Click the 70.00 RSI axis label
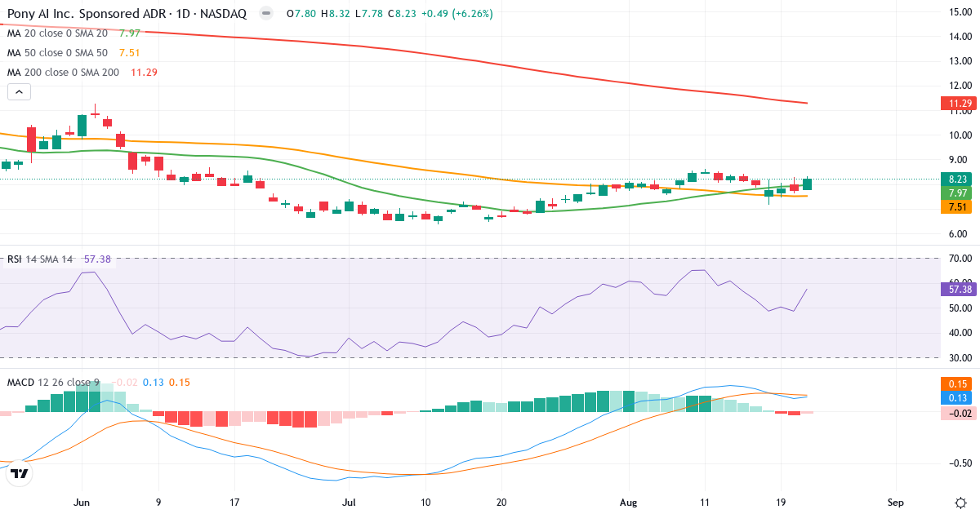 pos(959,259)
